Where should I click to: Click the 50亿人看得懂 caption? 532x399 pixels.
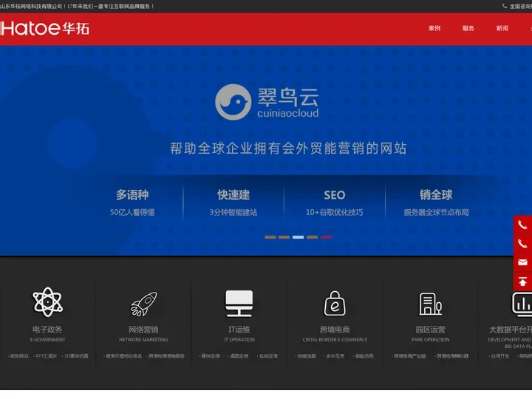coord(132,212)
